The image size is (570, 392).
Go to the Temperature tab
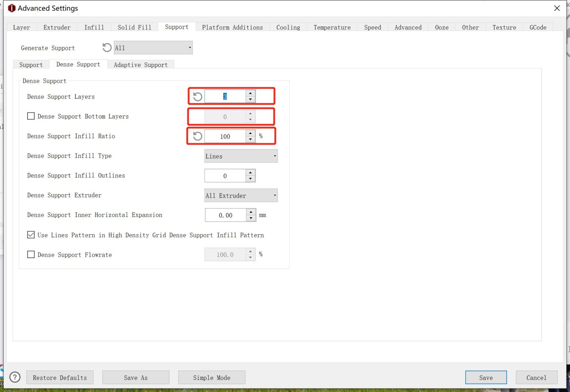[x=332, y=27]
